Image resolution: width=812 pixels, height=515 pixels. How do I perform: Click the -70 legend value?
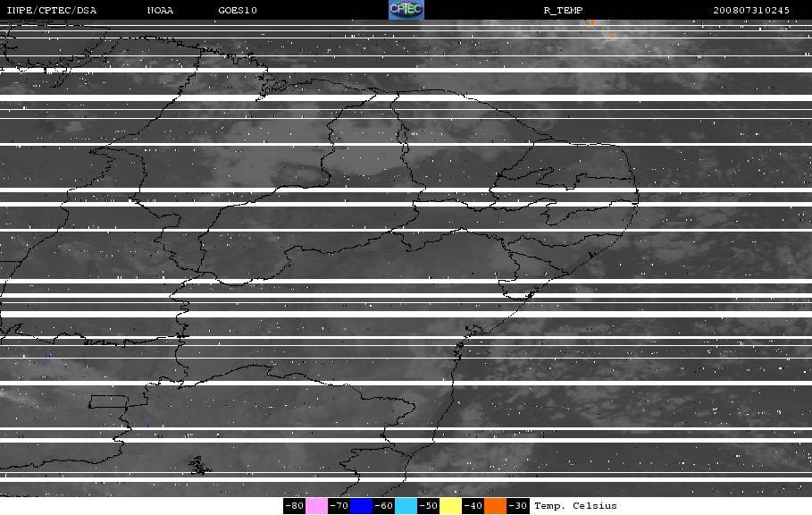pyautogui.click(x=339, y=506)
